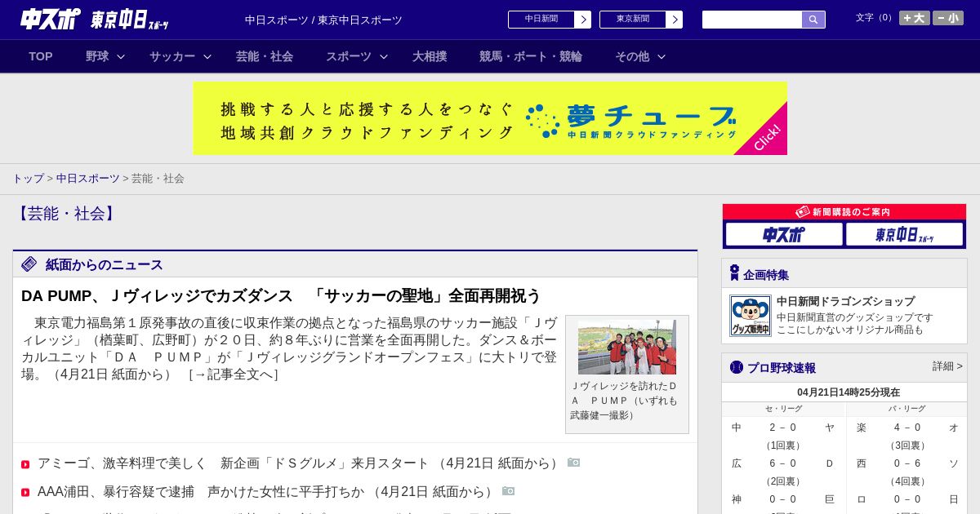Click the 中 2-0 ヤ game score
Viewport: 980px width, 514px height.
point(783,428)
